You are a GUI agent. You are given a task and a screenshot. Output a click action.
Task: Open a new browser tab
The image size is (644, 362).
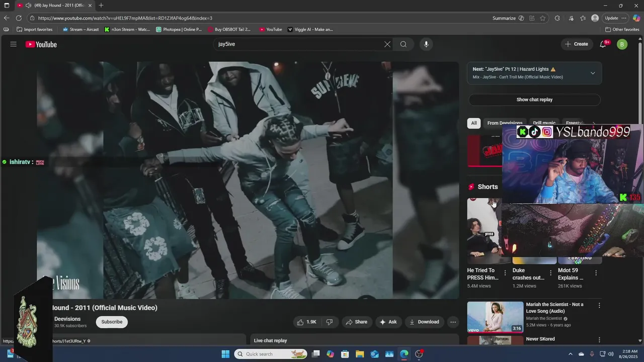(101, 6)
